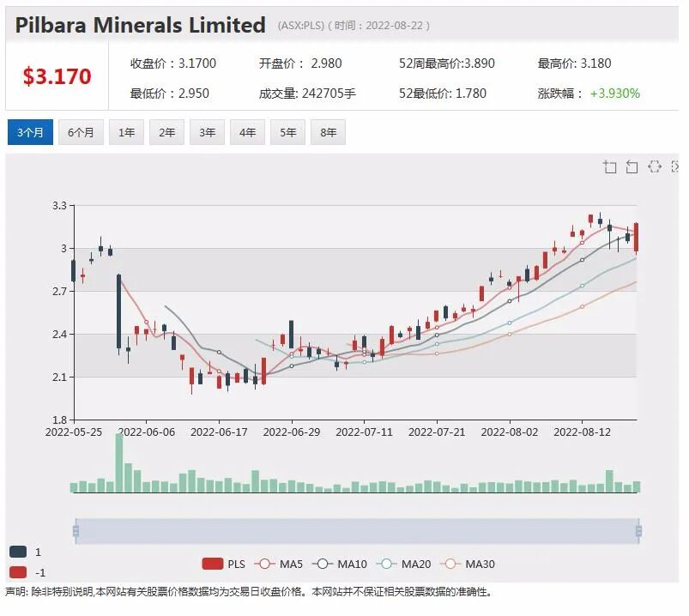Click the 2022-07-21 x-axis date label
This screenshot has width=689, height=616.
tap(437, 432)
